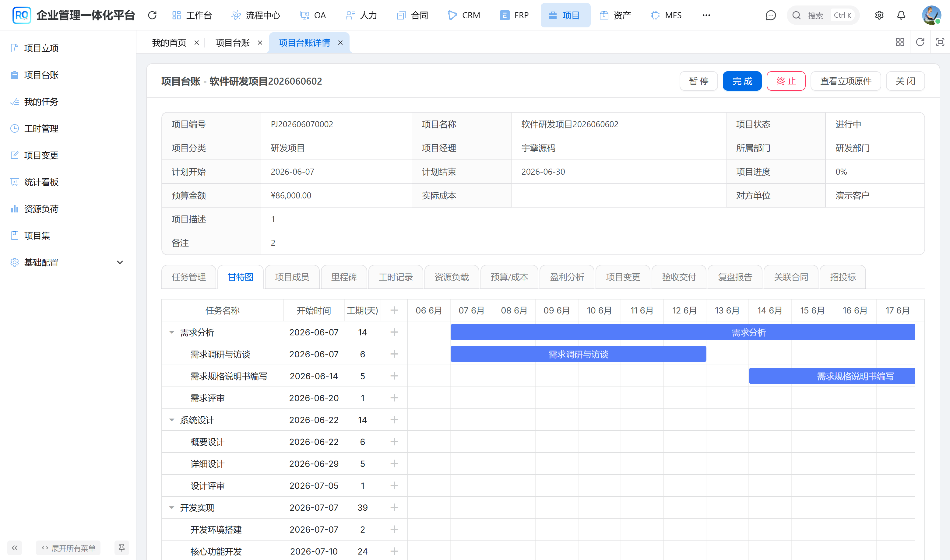Switch to 工作台 module
Screen dimensions: 950x560
pyautogui.click(x=192, y=15)
